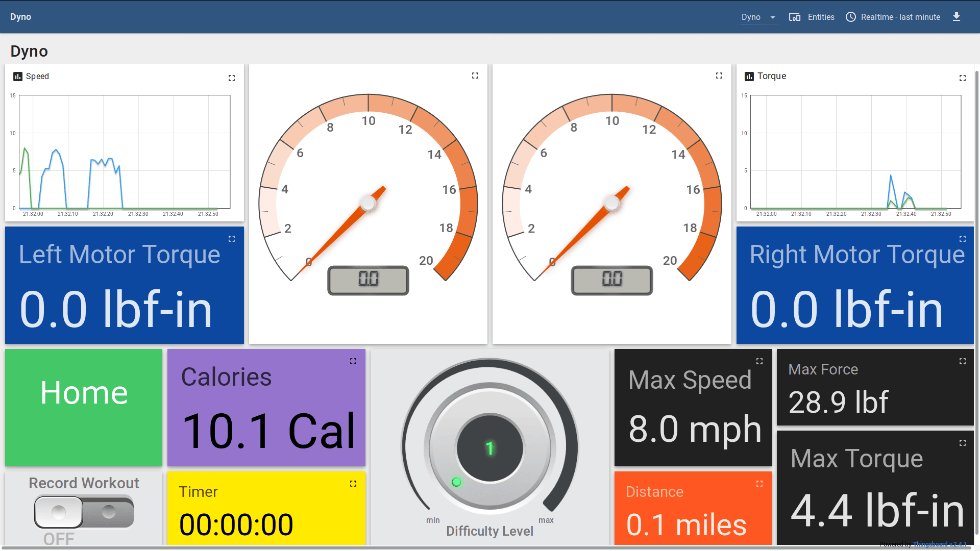Expand the Max Speed card fullscreen
Viewport: 980px width, 551px height.
pyautogui.click(x=759, y=361)
